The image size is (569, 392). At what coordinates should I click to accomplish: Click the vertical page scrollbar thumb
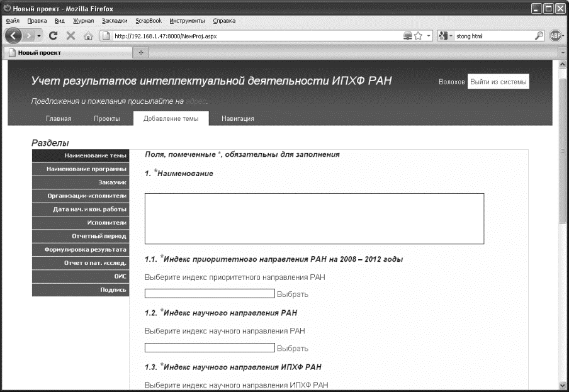[563, 151]
